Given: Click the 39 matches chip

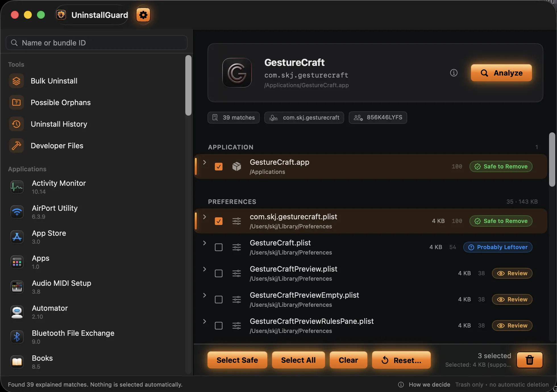Looking at the screenshot, I should tap(234, 117).
